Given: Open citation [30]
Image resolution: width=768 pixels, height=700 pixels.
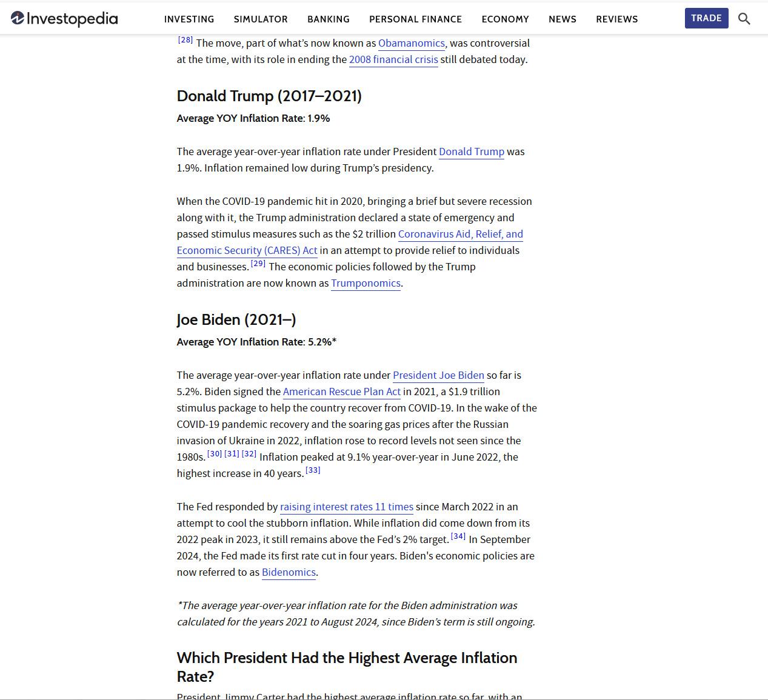Looking at the screenshot, I should [215, 454].
